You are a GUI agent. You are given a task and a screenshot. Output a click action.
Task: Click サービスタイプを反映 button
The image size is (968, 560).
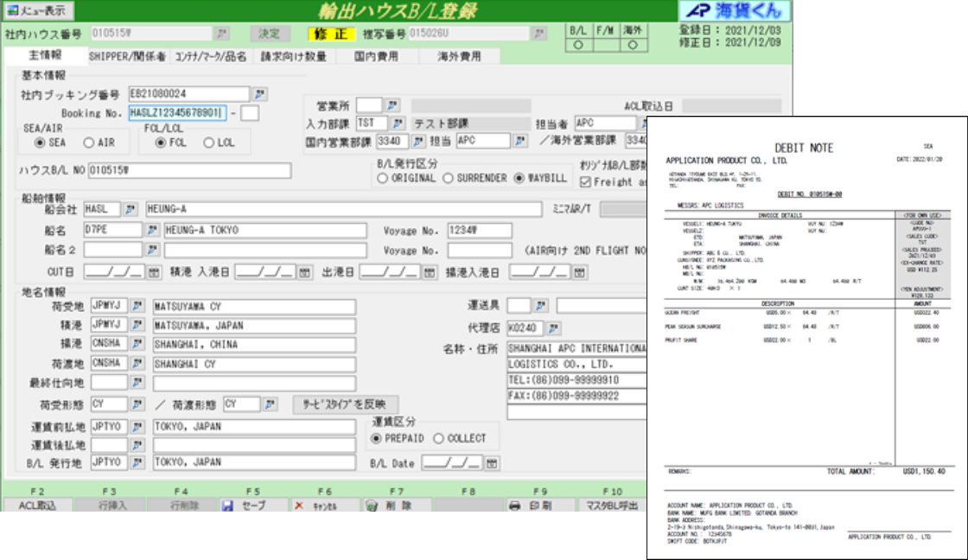[x=345, y=404]
